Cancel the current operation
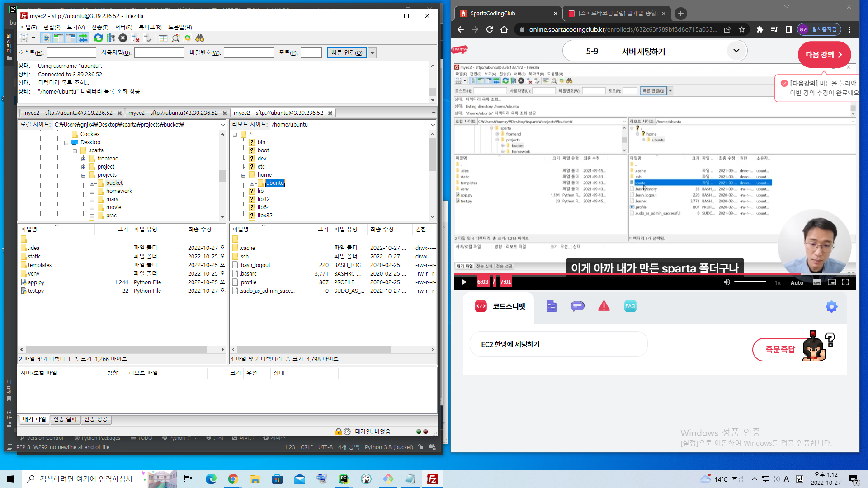868x488 pixels. (123, 38)
